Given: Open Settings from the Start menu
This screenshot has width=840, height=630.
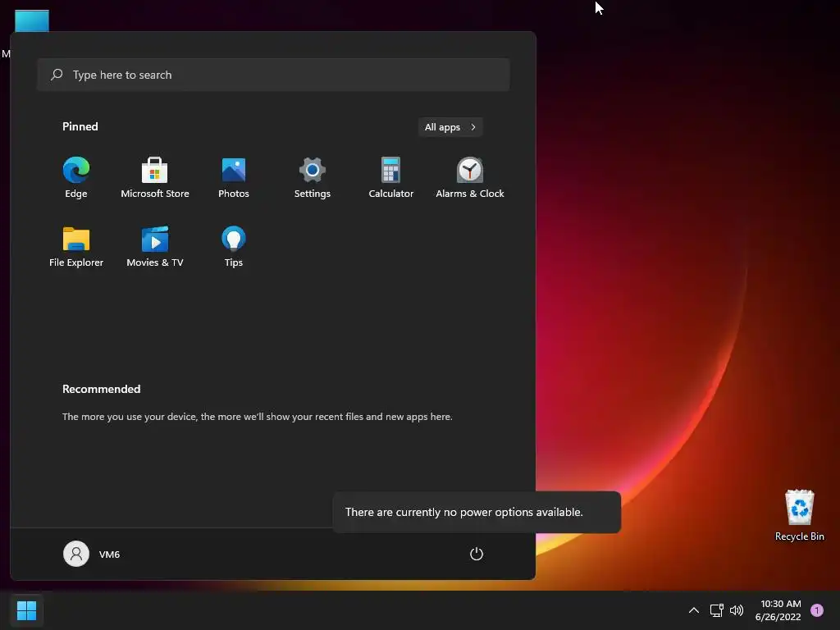Looking at the screenshot, I should (313, 177).
